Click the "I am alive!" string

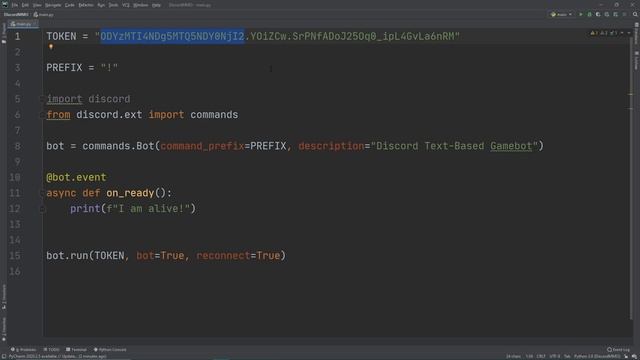point(151,209)
